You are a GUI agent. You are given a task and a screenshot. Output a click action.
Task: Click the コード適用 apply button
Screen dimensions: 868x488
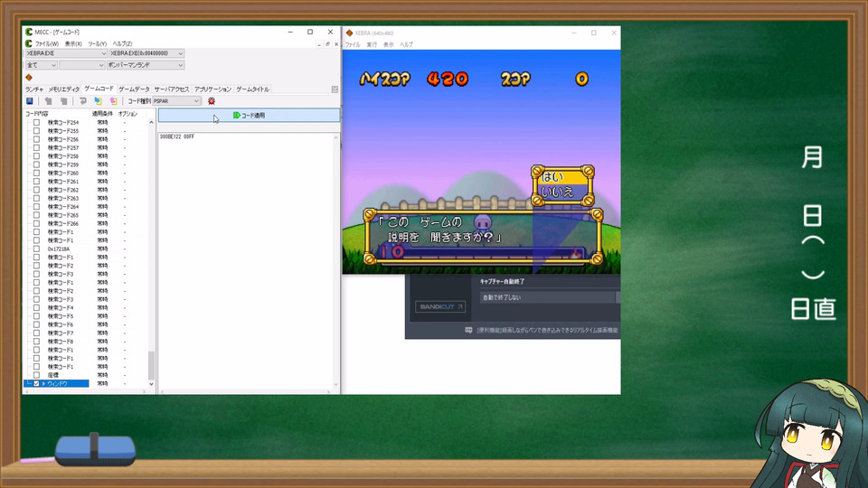[250, 115]
